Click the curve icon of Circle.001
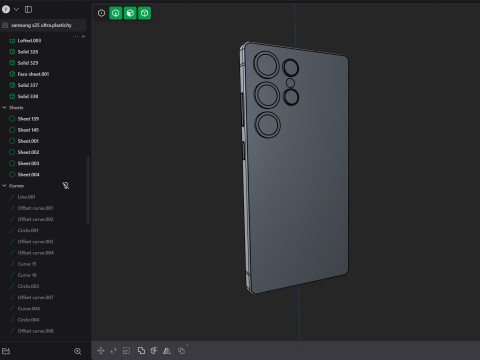The width and height of the screenshot is (480, 360). tap(12, 230)
